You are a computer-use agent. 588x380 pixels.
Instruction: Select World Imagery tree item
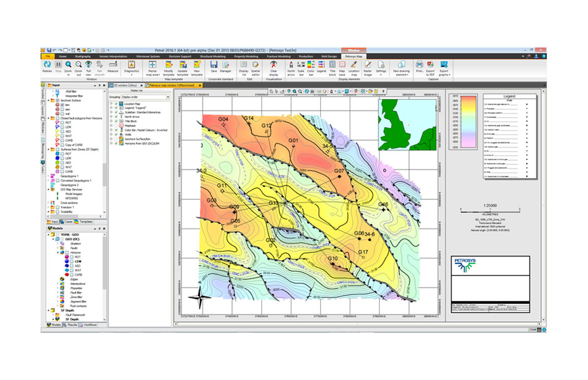tap(74, 194)
